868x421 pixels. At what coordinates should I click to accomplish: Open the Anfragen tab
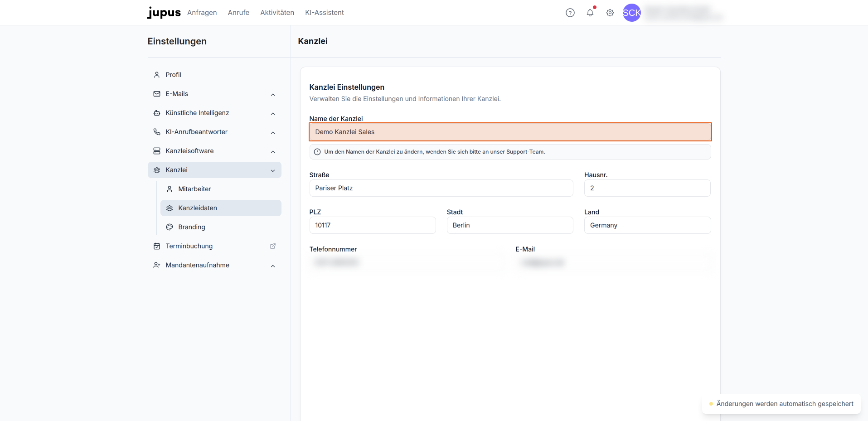point(202,13)
